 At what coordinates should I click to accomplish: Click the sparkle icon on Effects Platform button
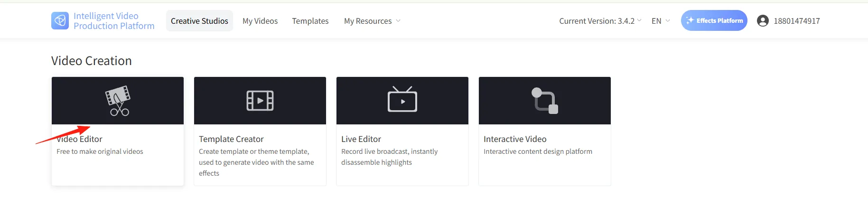click(x=690, y=20)
